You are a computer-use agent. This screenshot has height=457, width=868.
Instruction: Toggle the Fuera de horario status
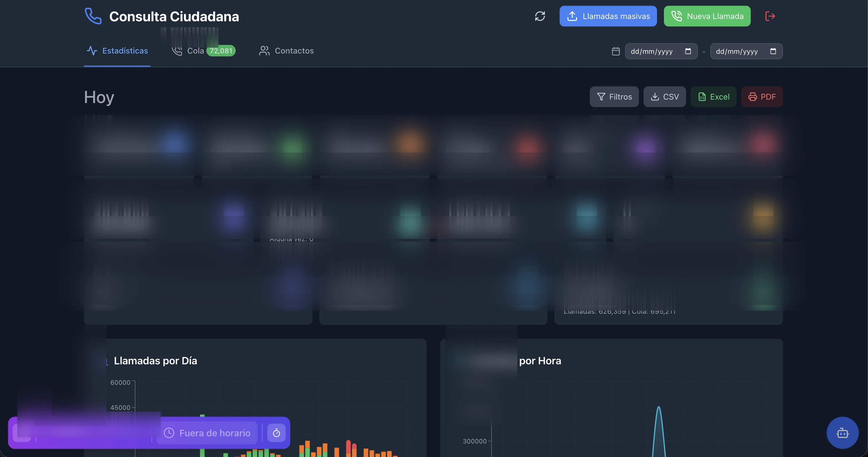coord(207,433)
